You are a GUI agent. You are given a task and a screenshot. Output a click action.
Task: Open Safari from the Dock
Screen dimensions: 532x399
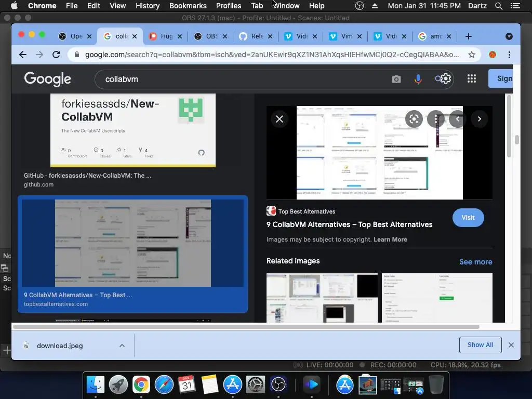coord(164,384)
